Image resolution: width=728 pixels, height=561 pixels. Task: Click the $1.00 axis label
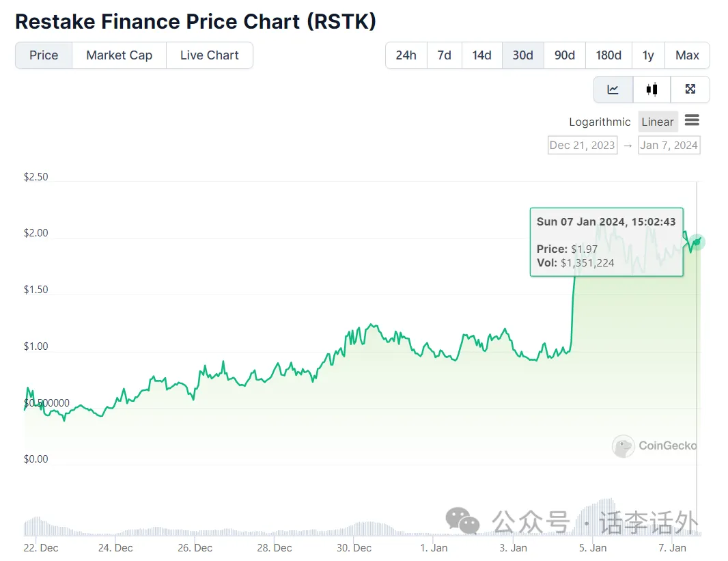pyautogui.click(x=36, y=346)
